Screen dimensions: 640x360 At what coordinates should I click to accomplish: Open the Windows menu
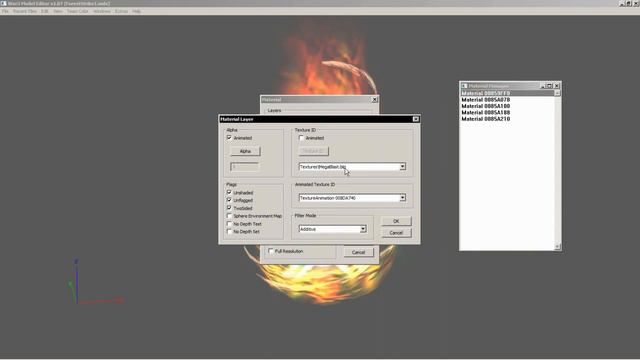click(102, 11)
